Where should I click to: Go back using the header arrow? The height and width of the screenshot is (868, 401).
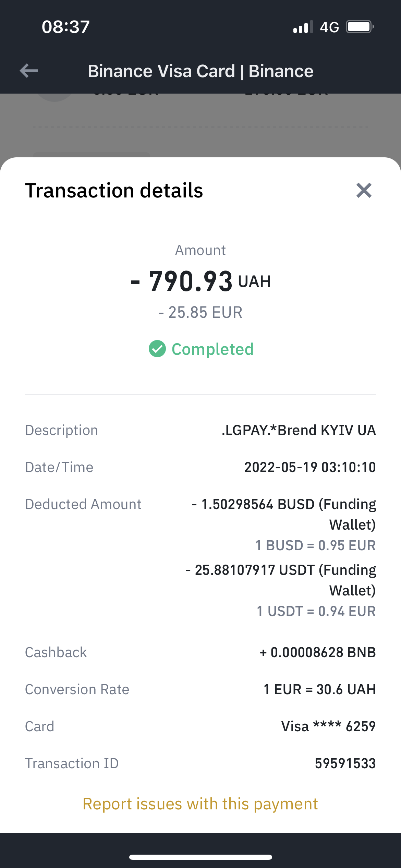[29, 71]
